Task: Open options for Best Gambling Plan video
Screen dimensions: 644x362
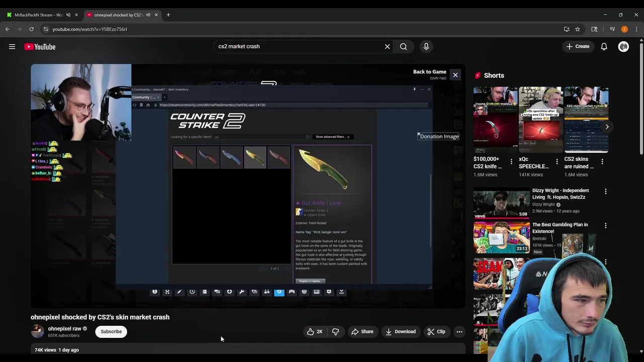Action: 605,226
